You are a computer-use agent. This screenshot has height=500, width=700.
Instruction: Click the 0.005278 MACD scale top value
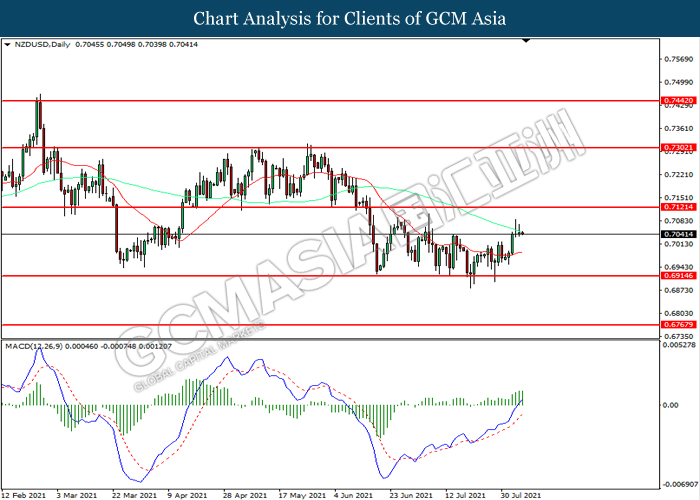coord(679,345)
